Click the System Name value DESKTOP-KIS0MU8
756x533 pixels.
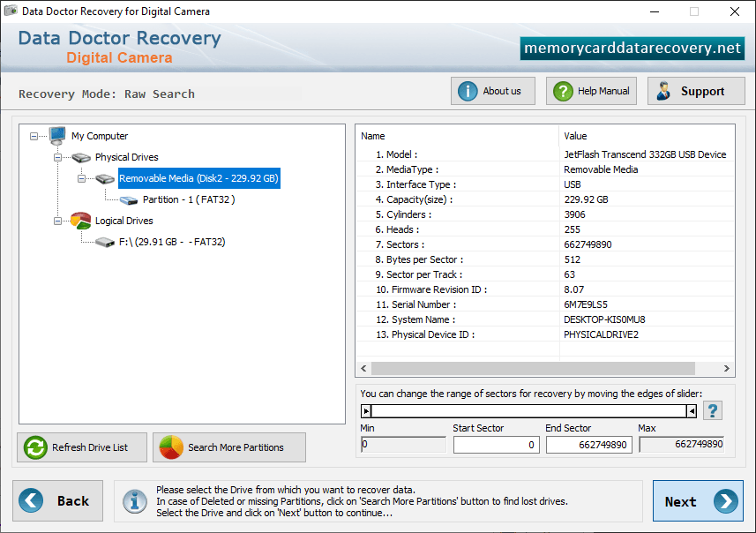[604, 319]
